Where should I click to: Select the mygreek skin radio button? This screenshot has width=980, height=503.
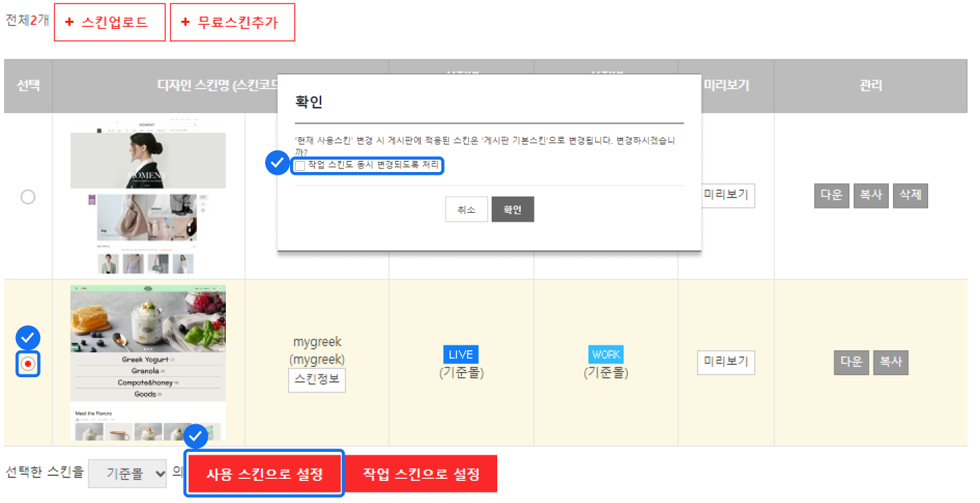(28, 363)
